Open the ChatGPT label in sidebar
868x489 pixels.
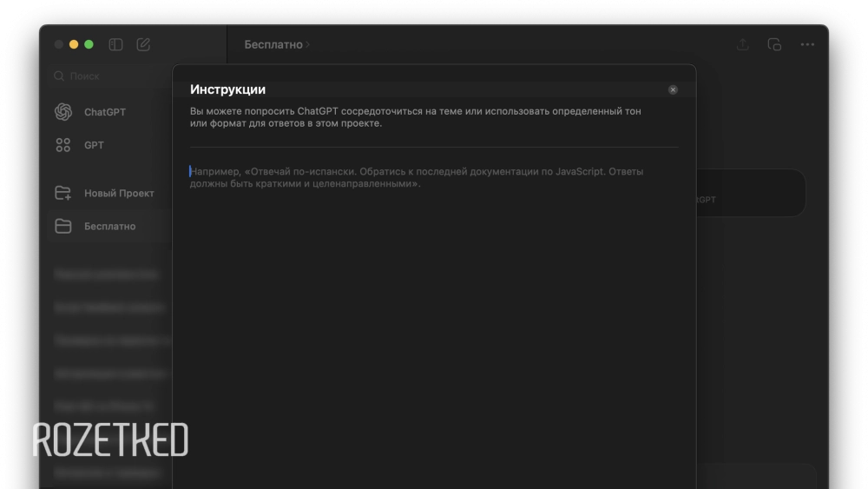pos(105,112)
